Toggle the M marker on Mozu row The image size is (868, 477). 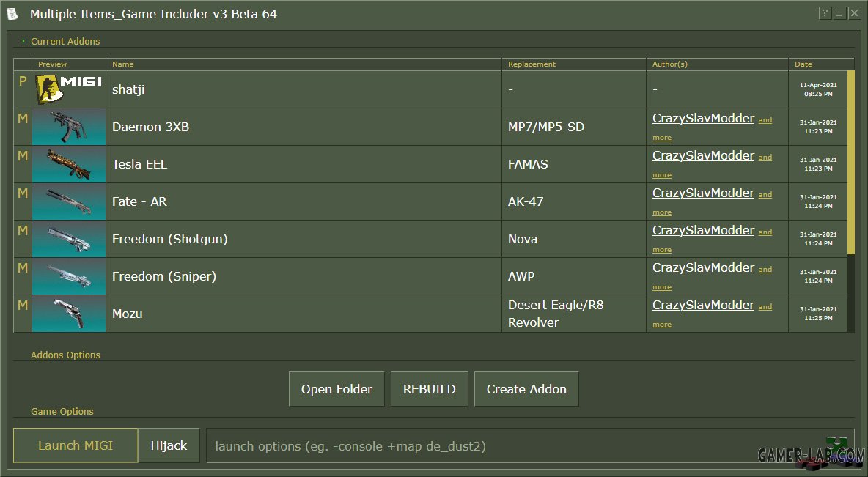[x=23, y=306]
